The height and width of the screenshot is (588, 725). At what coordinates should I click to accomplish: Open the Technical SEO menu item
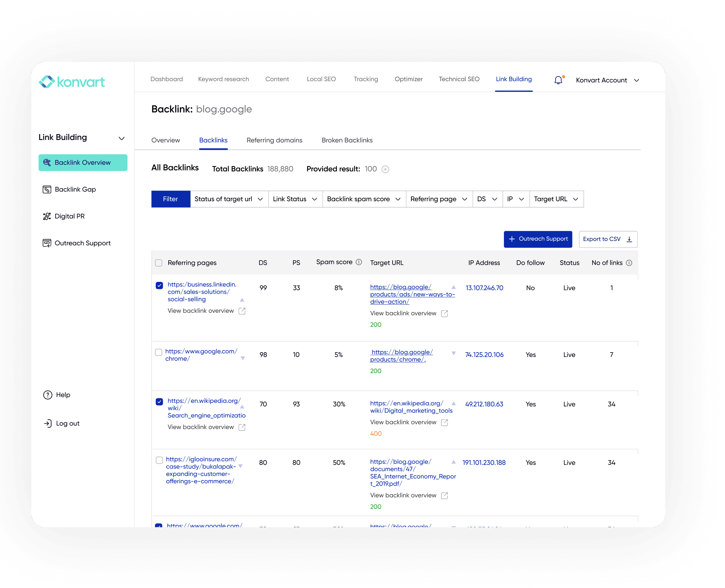[x=459, y=79]
